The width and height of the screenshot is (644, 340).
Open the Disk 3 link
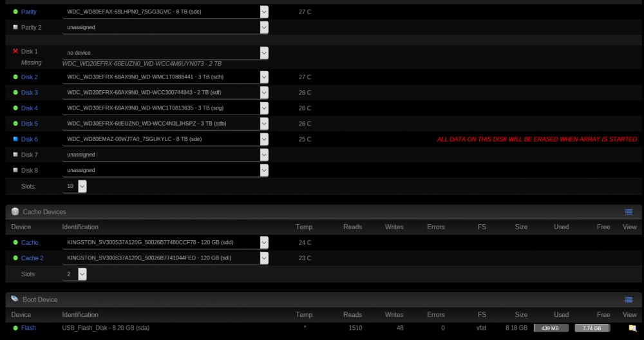(x=30, y=92)
